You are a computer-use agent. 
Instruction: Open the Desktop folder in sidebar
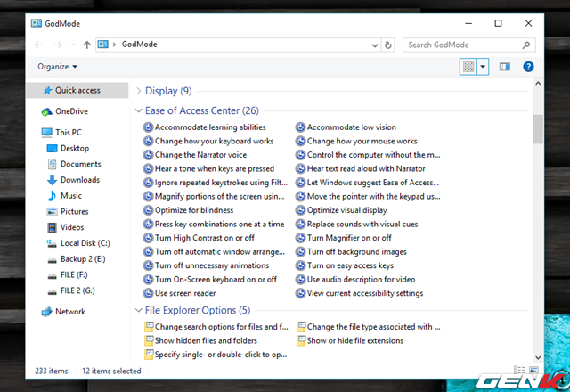[69, 149]
